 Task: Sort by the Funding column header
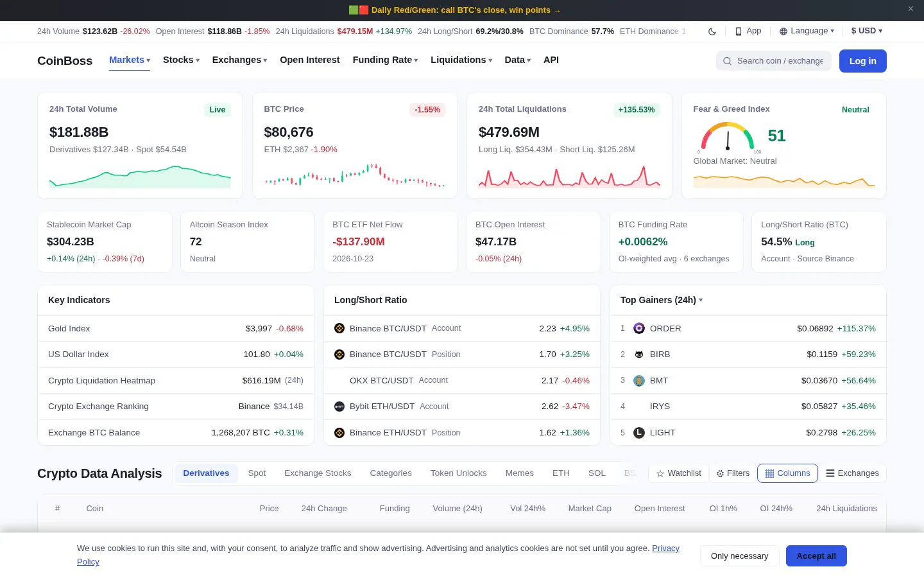click(x=395, y=509)
